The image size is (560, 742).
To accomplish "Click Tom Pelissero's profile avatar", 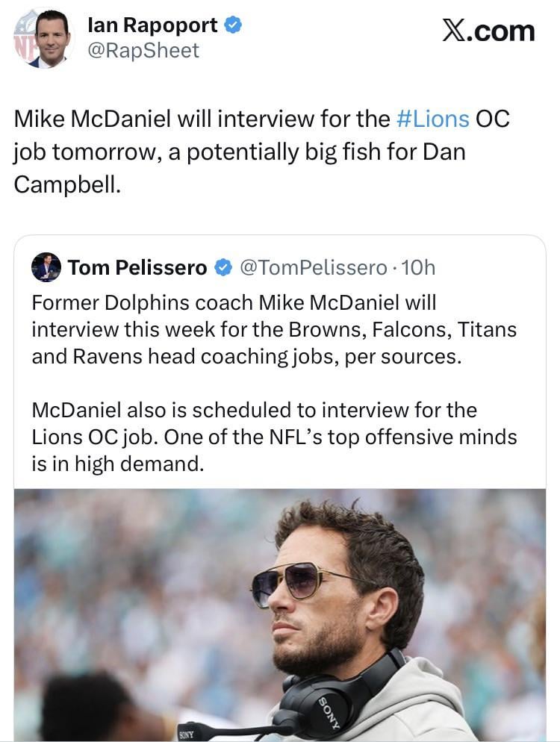I will click(x=46, y=268).
